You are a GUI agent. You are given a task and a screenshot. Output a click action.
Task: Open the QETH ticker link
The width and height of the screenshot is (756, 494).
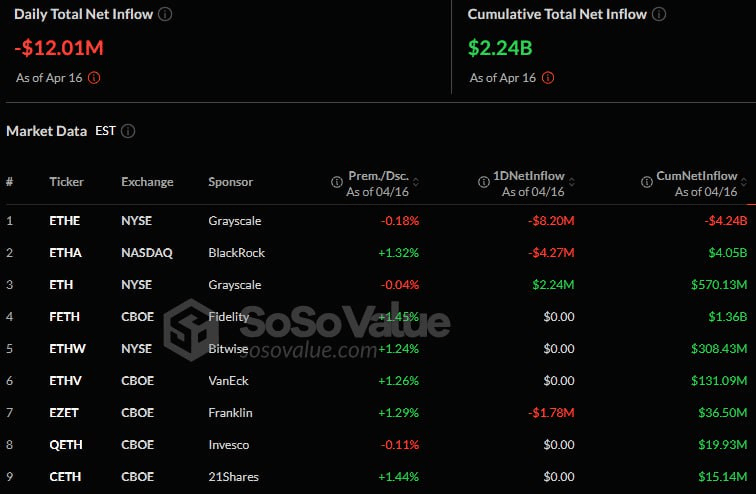click(66, 444)
